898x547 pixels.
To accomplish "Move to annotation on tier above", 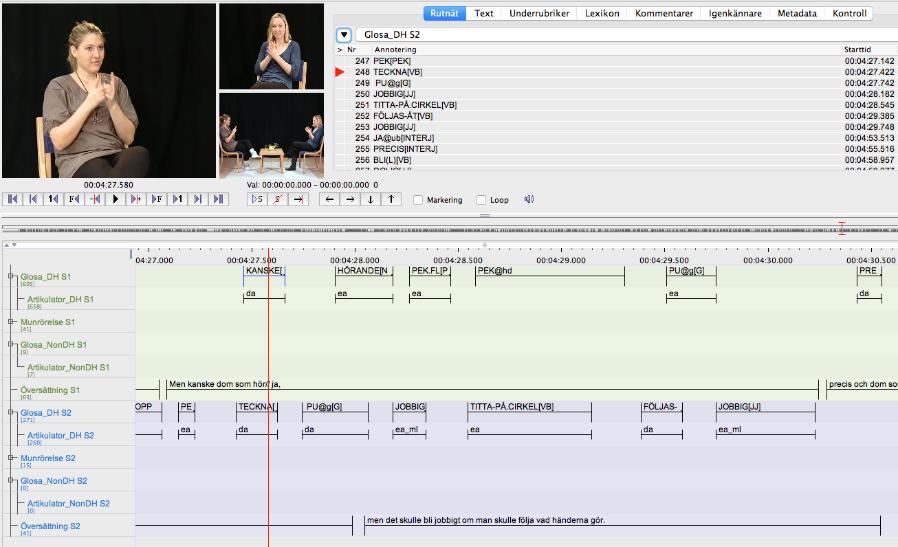I will coord(391,199).
